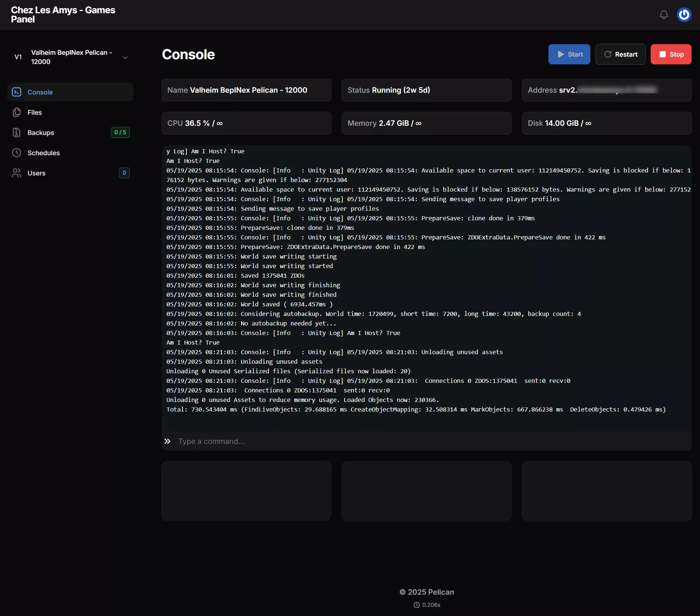The height and width of the screenshot is (616, 700).
Task: Click the Console page heading
Action: click(188, 54)
